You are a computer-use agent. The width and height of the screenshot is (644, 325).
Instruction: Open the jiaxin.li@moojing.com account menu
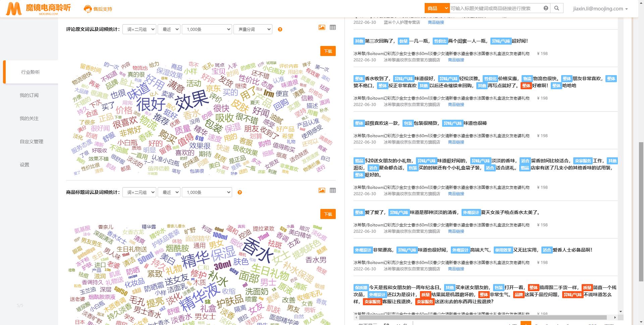[600, 9]
